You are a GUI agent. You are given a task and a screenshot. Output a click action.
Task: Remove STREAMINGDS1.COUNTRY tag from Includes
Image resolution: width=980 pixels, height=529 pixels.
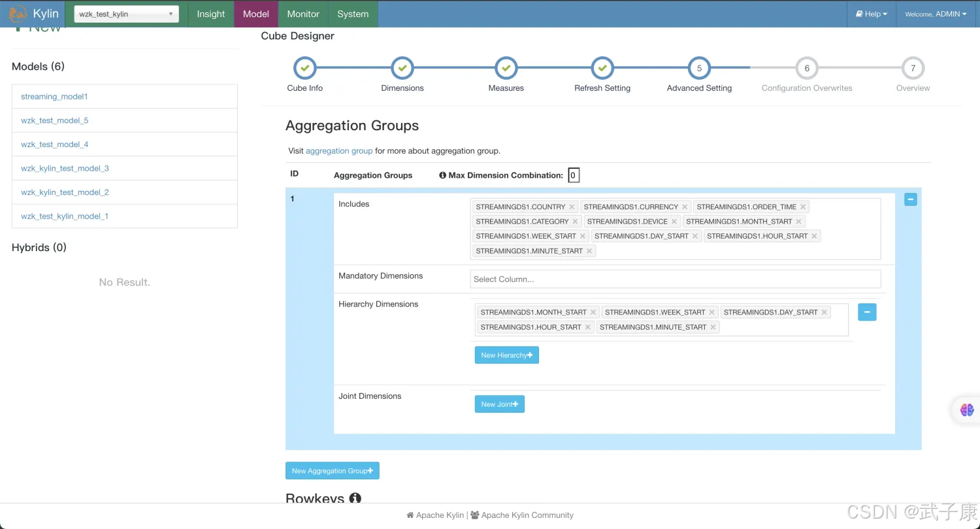[572, 207]
